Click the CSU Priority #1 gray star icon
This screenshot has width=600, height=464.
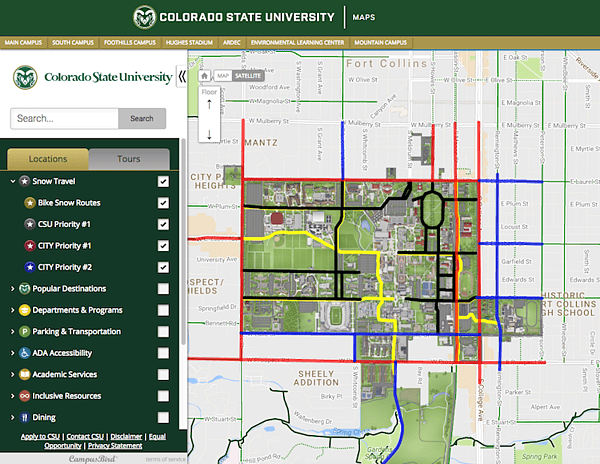[30, 224]
